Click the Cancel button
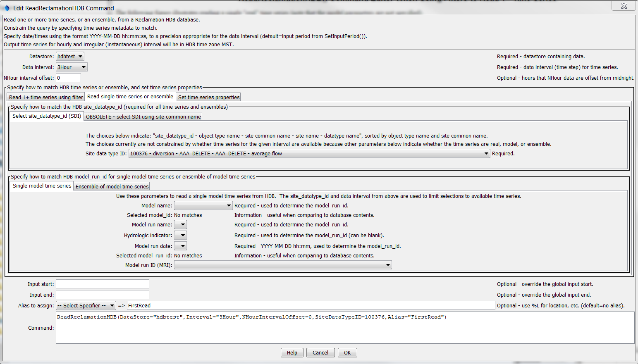Screen dimensions: 638x364 pos(320,352)
